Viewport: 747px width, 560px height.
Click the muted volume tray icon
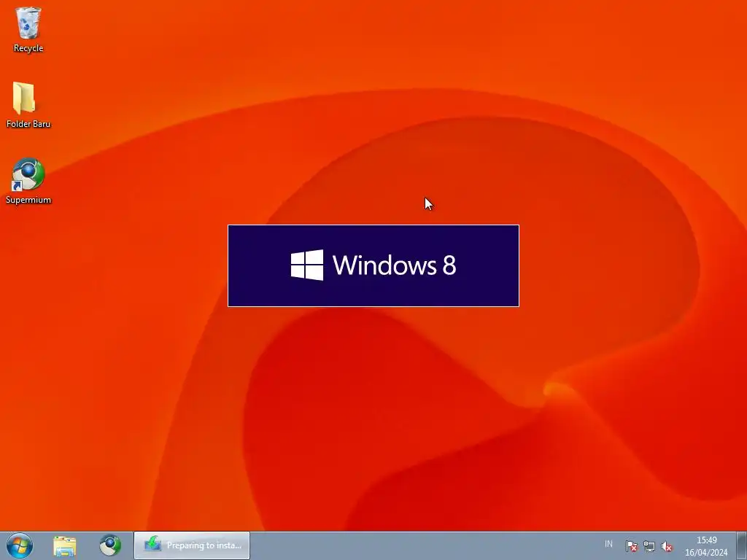[x=667, y=546]
